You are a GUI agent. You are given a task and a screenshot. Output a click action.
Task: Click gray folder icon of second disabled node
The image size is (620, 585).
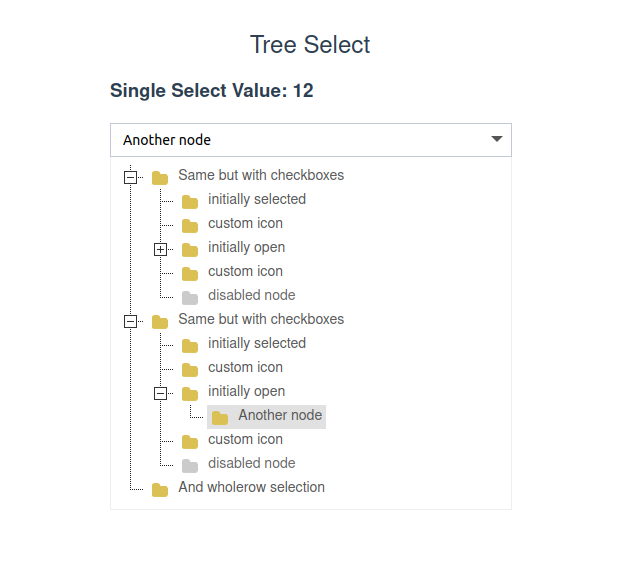190,465
